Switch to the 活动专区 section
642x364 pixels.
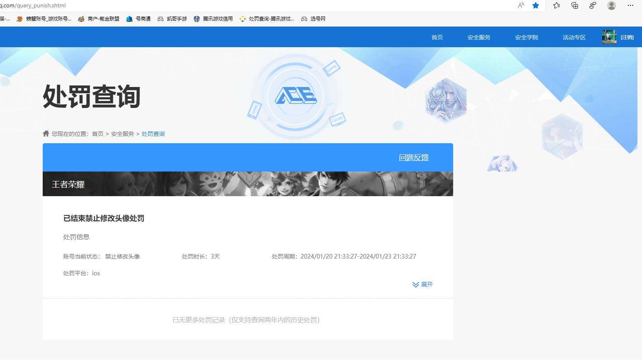(573, 37)
